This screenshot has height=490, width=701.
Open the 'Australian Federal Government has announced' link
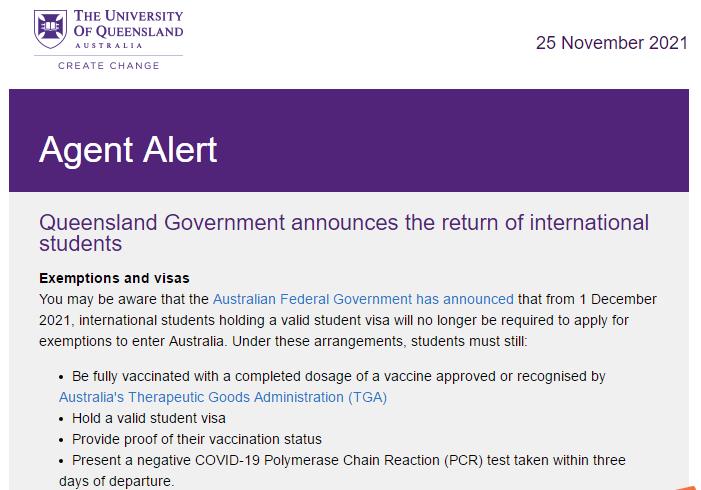coord(363,298)
